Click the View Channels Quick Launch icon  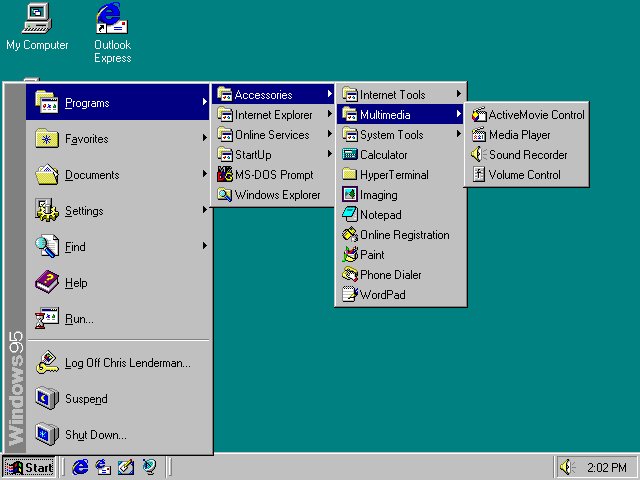click(x=149, y=467)
